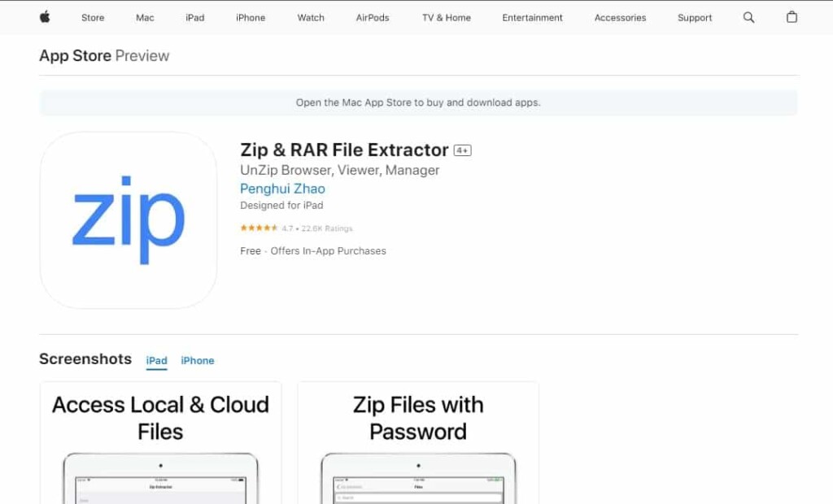
Task: Click the zip app icon
Action: tap(128, 219)
